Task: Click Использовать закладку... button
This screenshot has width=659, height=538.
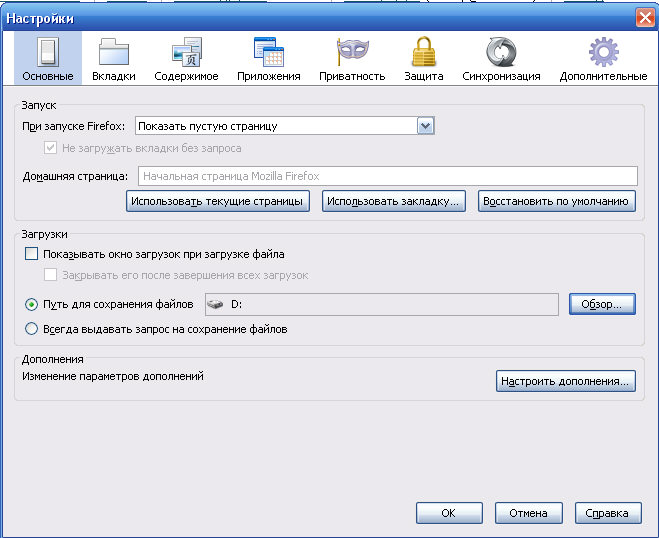Action: coord(394,201)
